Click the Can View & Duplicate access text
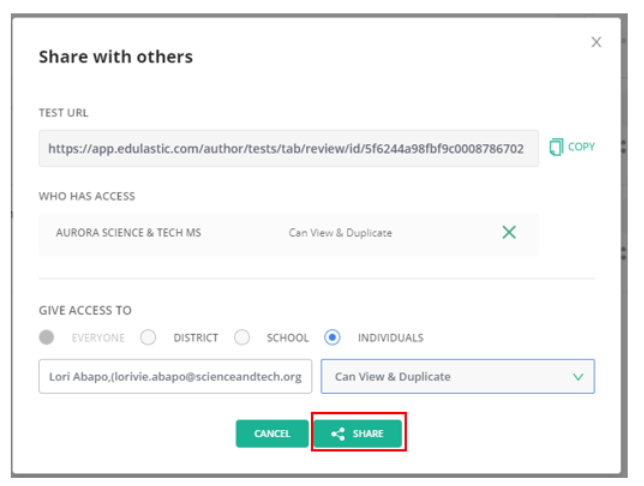 [x=340, y=233]
